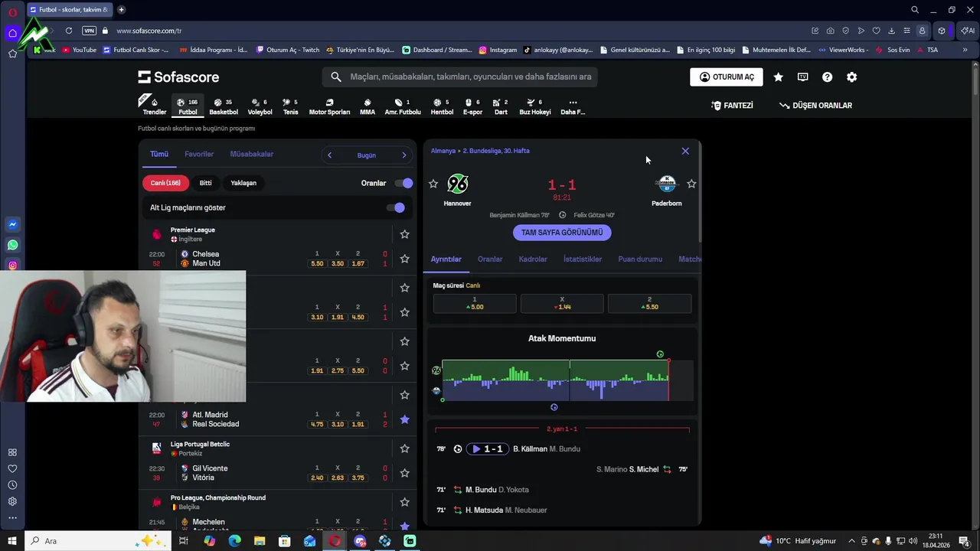Select the Yaklaşan filter

(243, 183)
